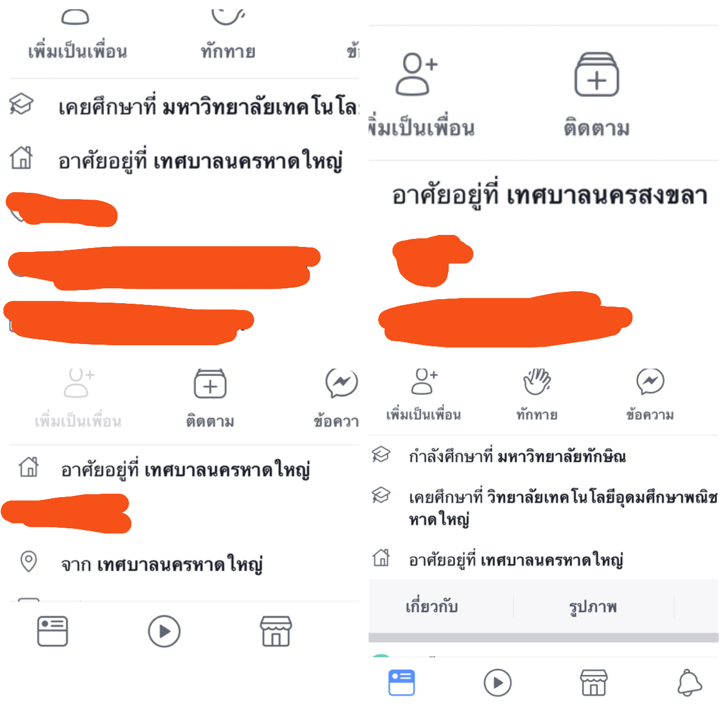The image size is (728, 728).
Task: Open the วิทยาลัยเทคโนโลยีอุดมศึกษาพณิช school link
Action: [602, 497]
